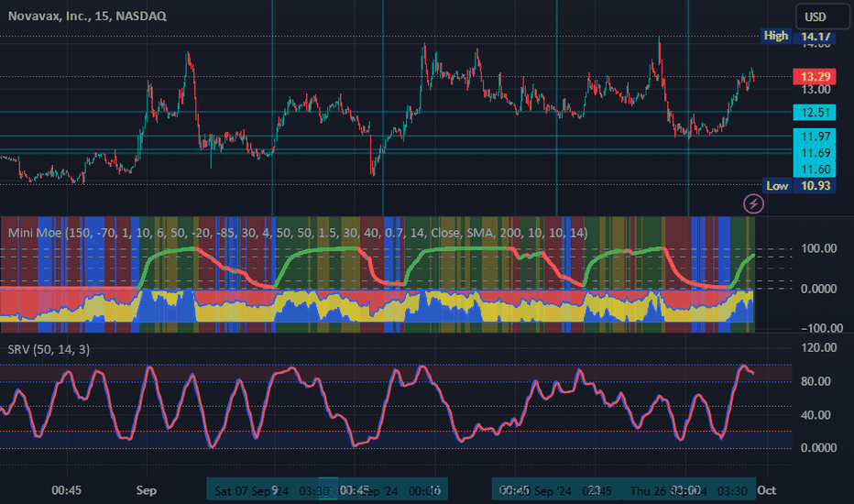Screen dimensions: 854x504
Task: Click the 11.69 price level label
Action: click(x=815, y=152)
